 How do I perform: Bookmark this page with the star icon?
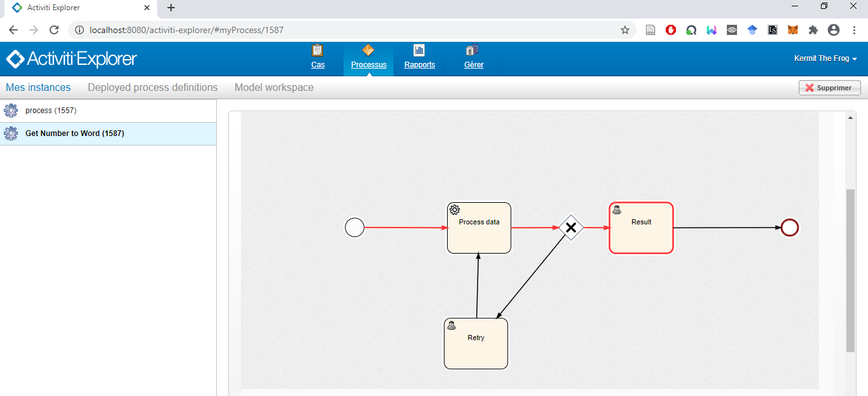click(x=625, y=30)
